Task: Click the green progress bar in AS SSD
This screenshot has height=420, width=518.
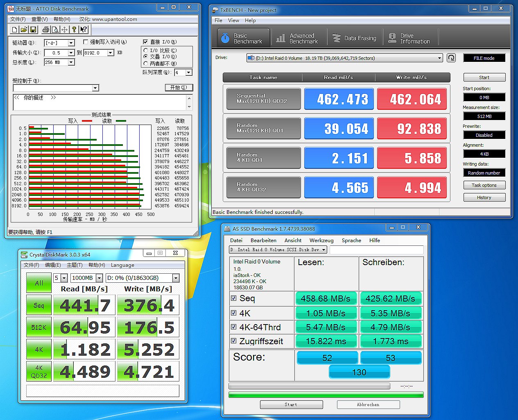Action: (x=326, y=395)
